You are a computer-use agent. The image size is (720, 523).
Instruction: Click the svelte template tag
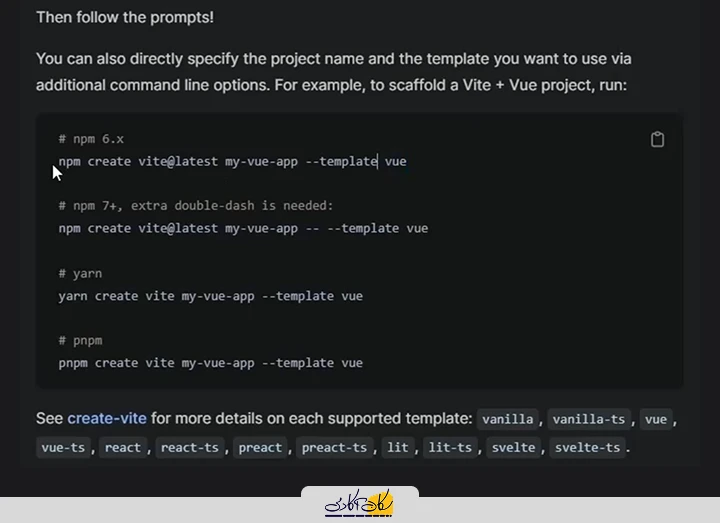tap(513, 447)
